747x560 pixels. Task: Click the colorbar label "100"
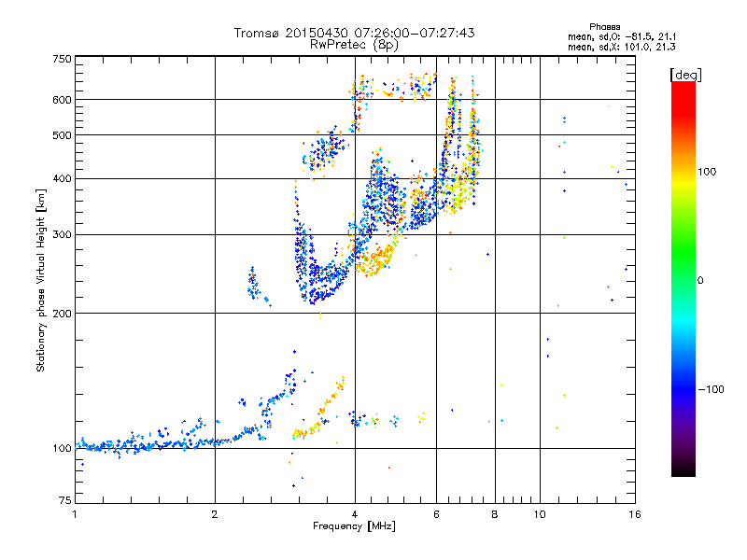(707, 172)
